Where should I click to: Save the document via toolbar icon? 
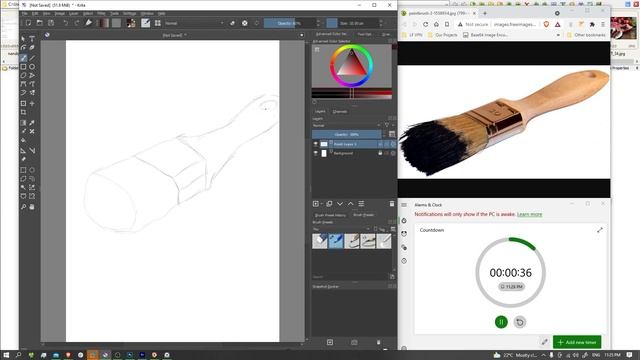click(x=51, y=23)
